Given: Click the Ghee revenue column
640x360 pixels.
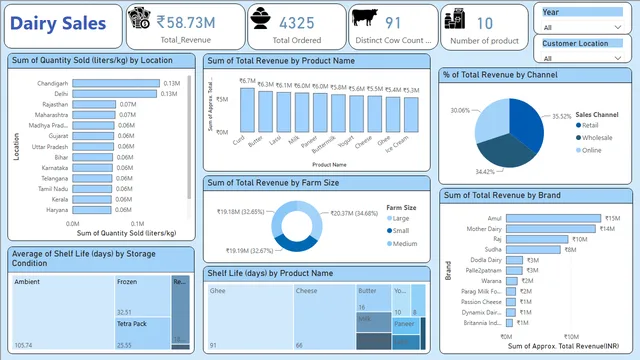Looking at the screenshot, I should point(393,114).
